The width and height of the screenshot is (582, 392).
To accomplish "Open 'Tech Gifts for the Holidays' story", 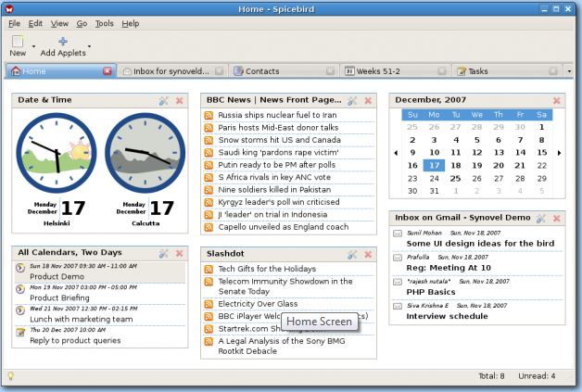I will tap(267, 269).
